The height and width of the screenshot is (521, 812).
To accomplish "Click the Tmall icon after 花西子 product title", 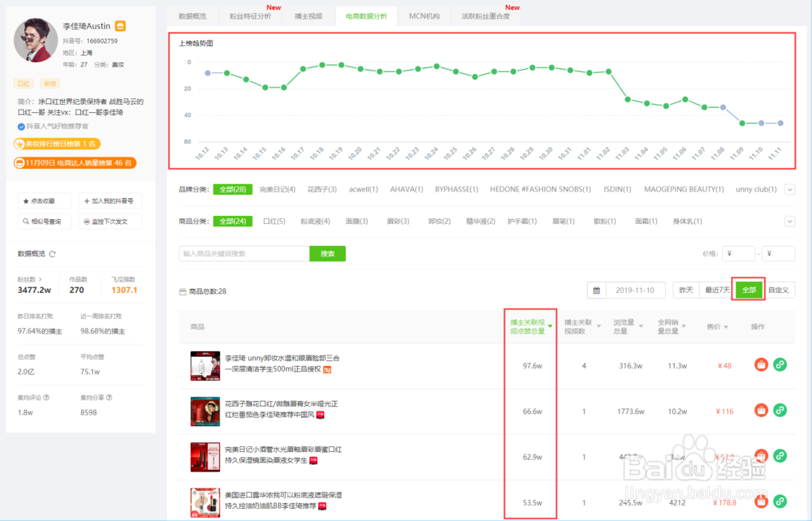I will pyautogui.click(x=321, y=415).
